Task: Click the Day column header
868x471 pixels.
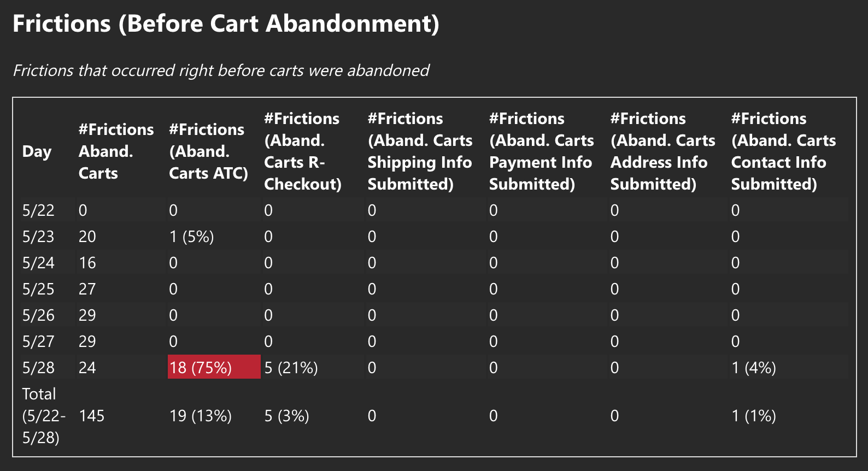Action: pyautogui.click(x=37, y=151)
